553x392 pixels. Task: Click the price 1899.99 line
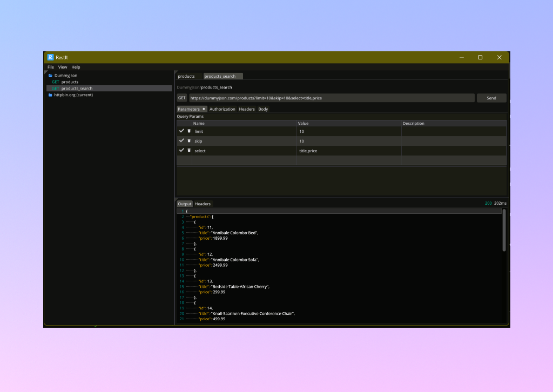click(213, 238)
